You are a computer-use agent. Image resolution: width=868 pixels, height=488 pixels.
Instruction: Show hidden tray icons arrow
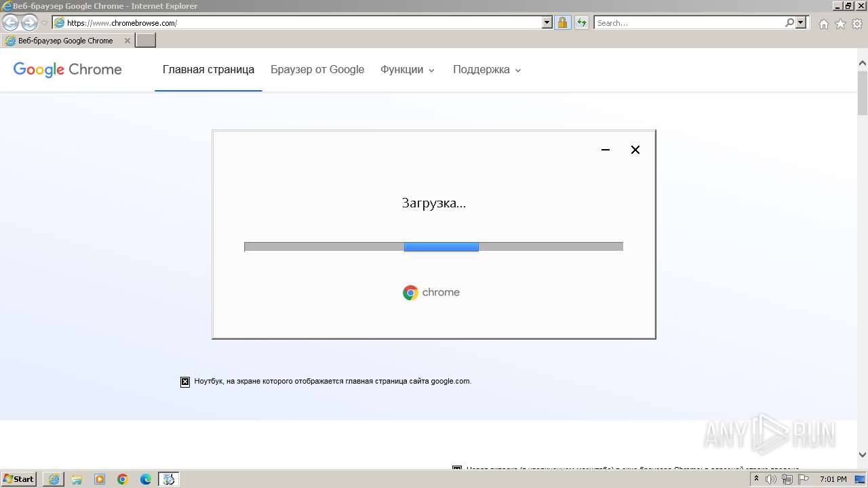(756, 479)
